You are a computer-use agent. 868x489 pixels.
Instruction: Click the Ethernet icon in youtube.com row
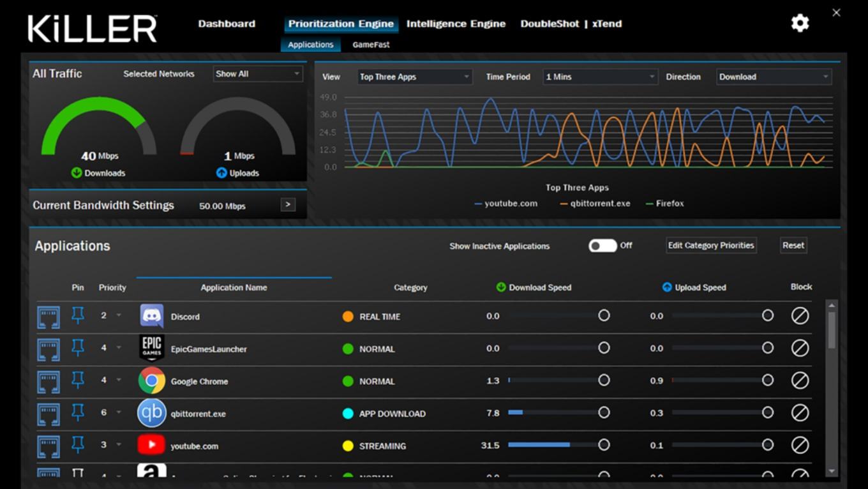pos(49,446)
